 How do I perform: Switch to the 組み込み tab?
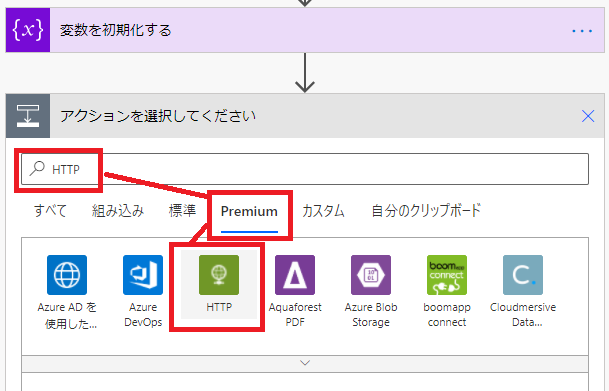118,211
